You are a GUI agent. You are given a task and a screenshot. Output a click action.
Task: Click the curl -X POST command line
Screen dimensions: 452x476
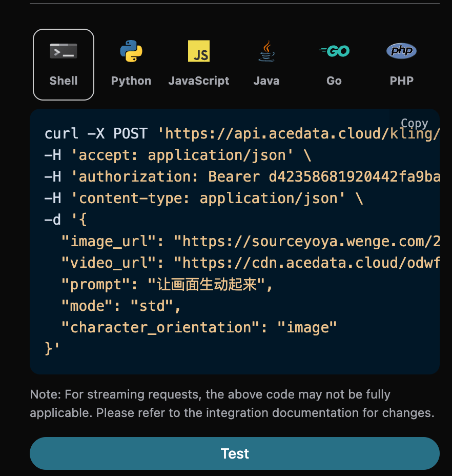(241, 134)
